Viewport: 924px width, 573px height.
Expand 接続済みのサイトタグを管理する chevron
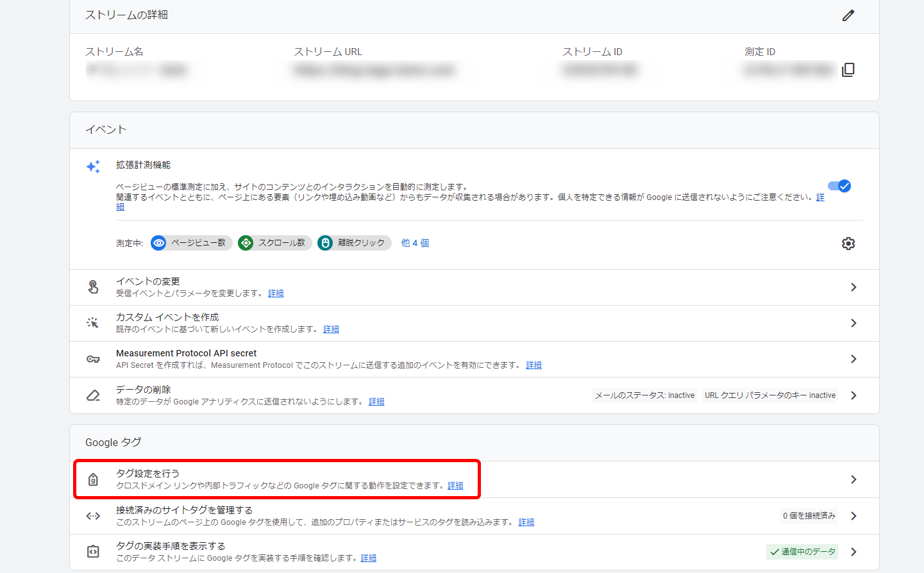click(853, 516)
